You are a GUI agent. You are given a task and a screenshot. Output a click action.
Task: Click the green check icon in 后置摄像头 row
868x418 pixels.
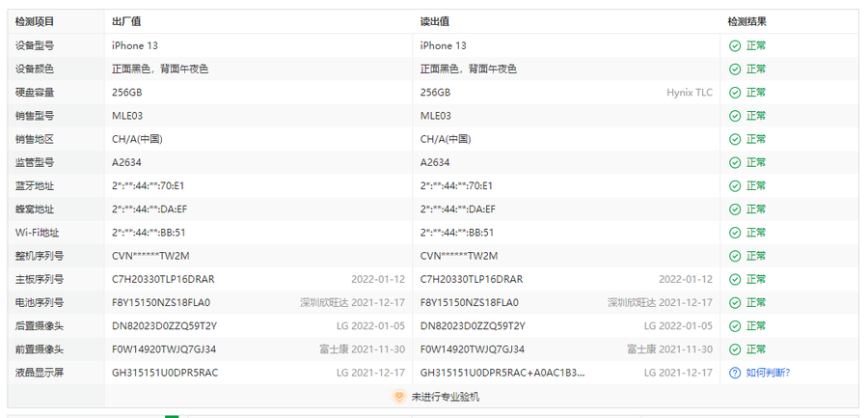click(x=735, y=326)
